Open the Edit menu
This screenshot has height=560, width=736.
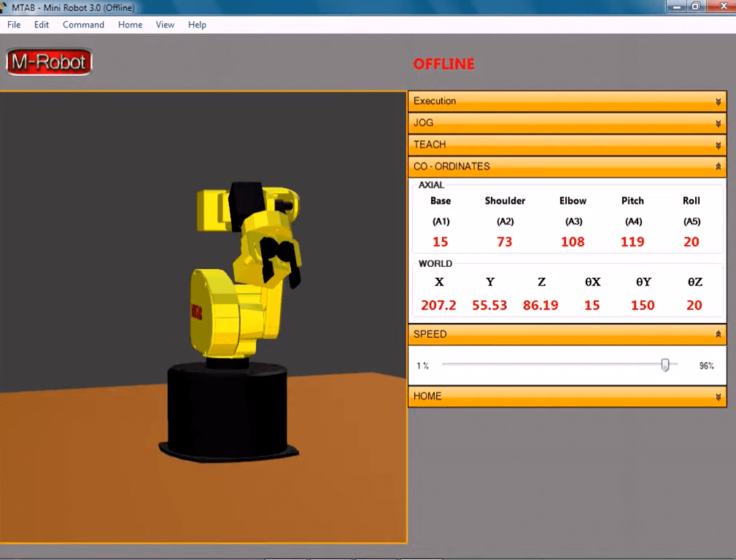[x=42, y=25]
